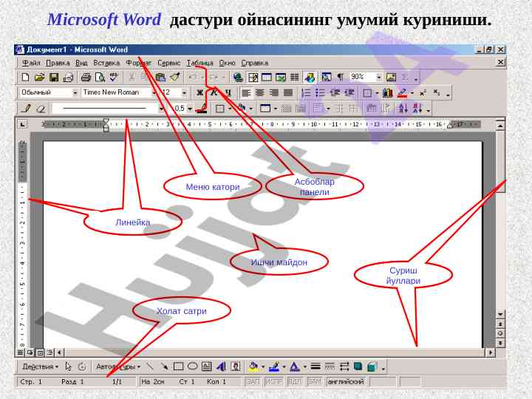Save the document with the floppy disk icon
This screenshot has height=399, width=532.
coord(54,78)
